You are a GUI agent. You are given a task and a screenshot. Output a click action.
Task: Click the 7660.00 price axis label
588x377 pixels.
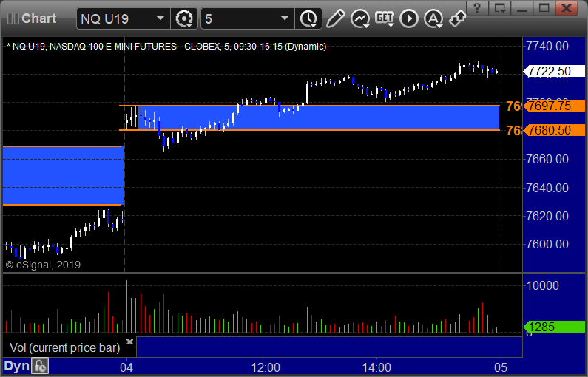pos(547,159)
